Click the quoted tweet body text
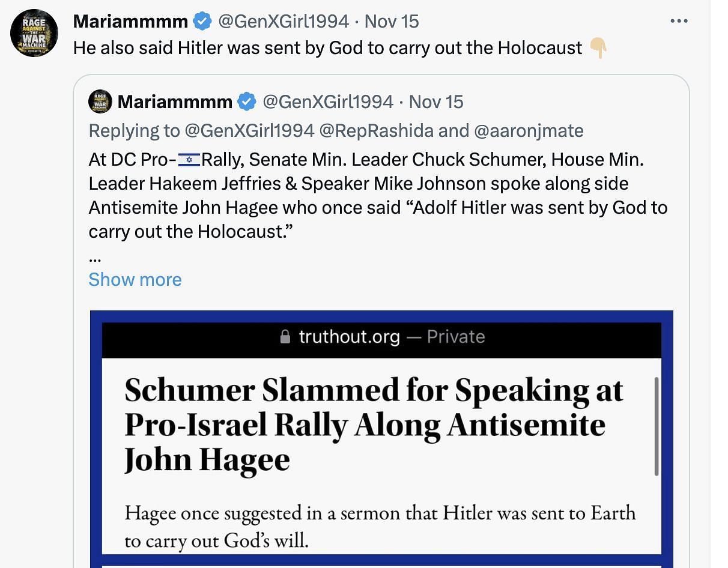 tap(378, 196)
